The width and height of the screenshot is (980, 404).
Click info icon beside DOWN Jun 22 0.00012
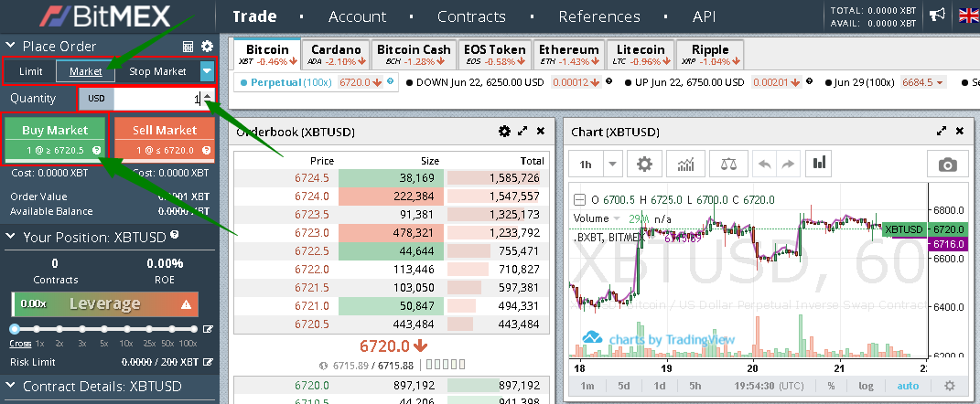click(608, 81)
